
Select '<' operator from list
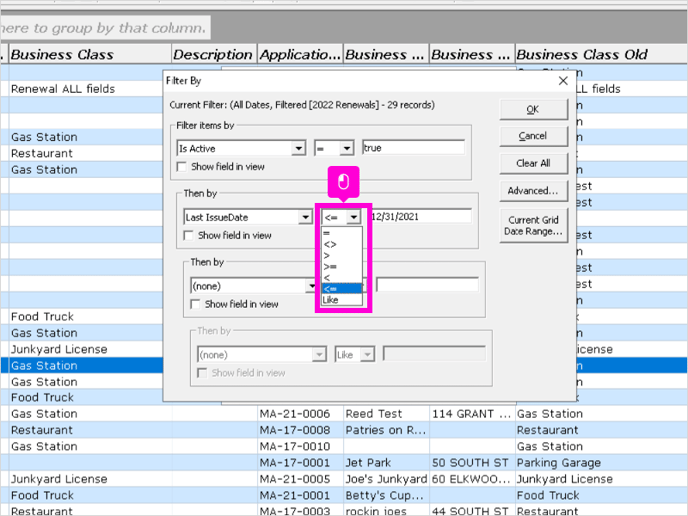pos(342,277)
